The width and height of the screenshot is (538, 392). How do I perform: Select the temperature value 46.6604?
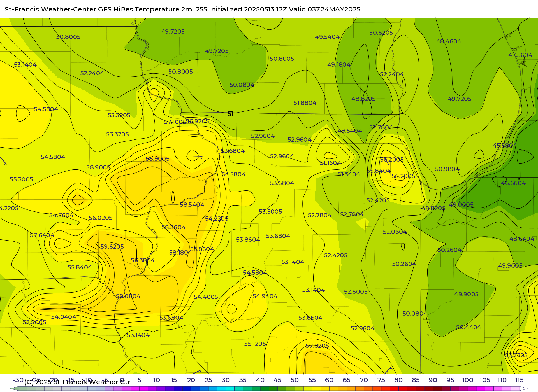(x=513, y=183)
